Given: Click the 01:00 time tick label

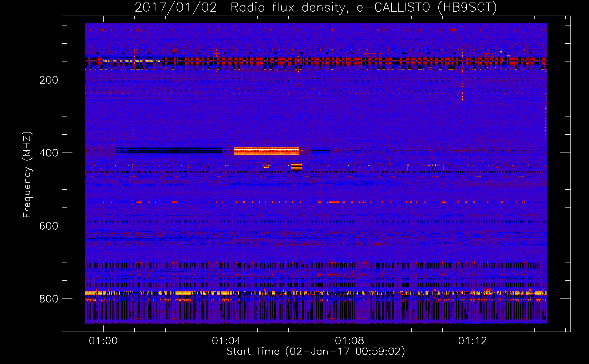Looking at the screenshot, I should coord(103,341).
